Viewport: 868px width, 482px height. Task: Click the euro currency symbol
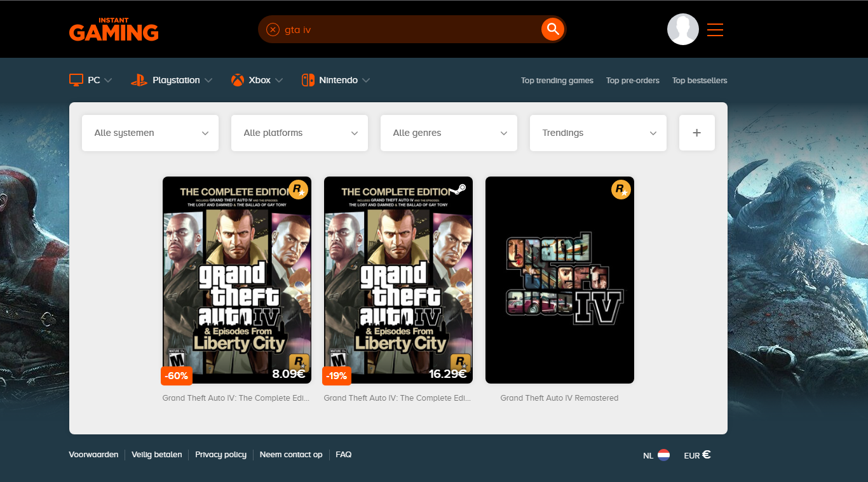(x=707, y=455)
